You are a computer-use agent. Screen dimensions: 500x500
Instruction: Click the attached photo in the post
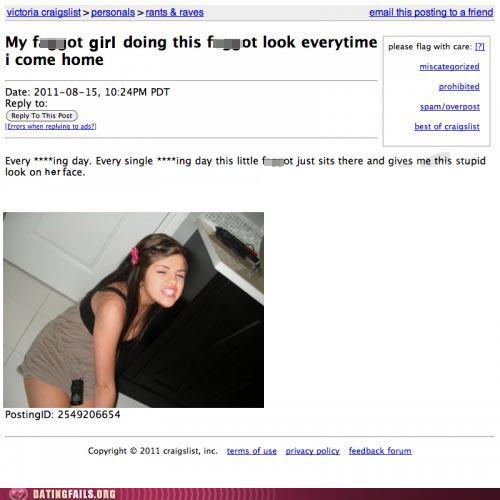[133, 310]
